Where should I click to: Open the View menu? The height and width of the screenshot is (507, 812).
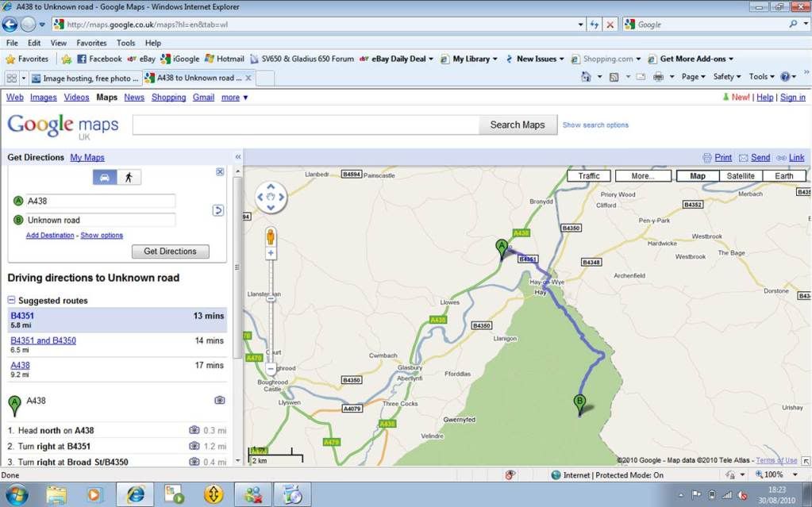coord(59,43)
